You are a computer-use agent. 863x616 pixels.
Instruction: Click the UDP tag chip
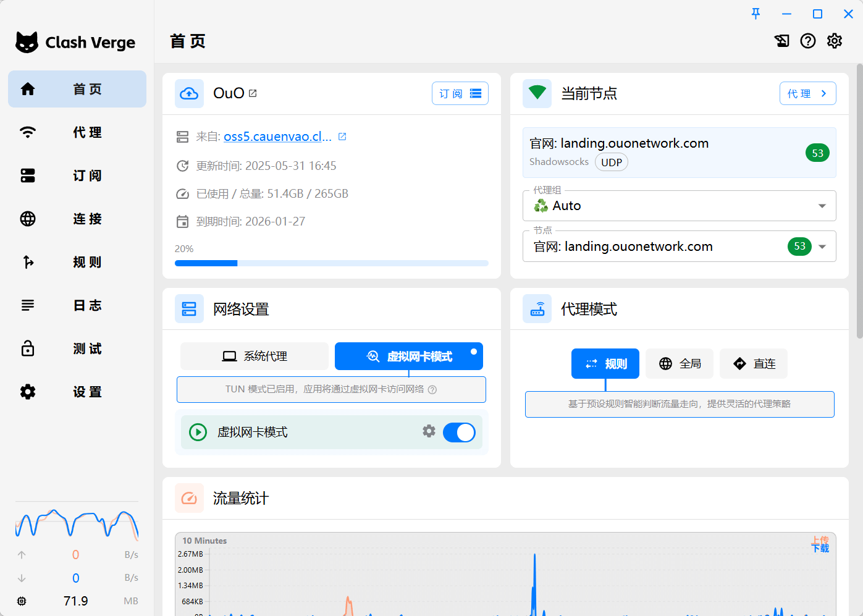pos(612,162)
